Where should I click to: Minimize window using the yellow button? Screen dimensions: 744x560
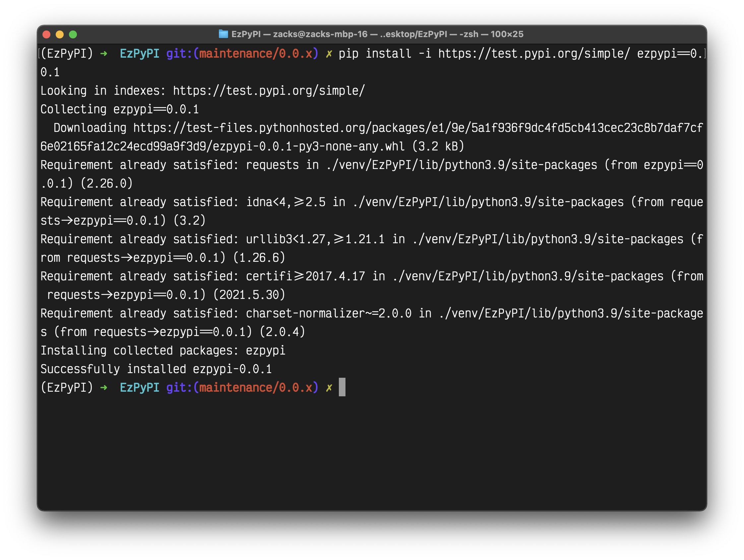[60, 34]
